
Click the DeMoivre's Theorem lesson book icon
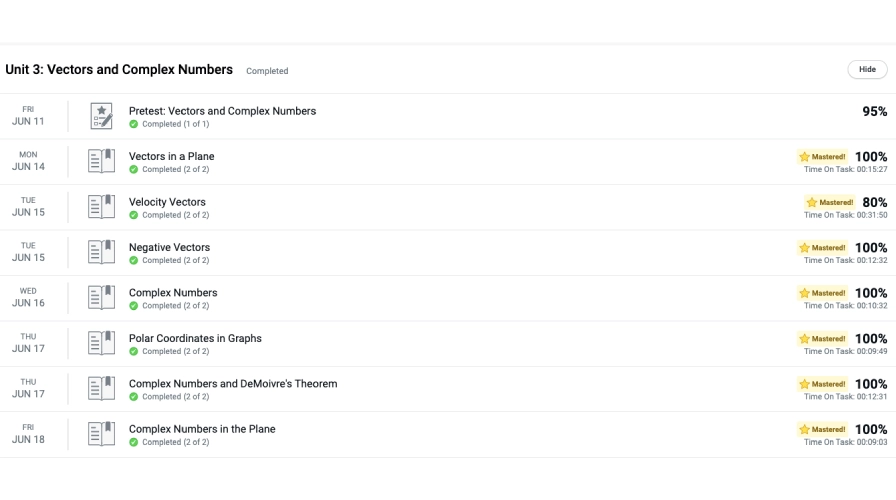tap(101, 389)
